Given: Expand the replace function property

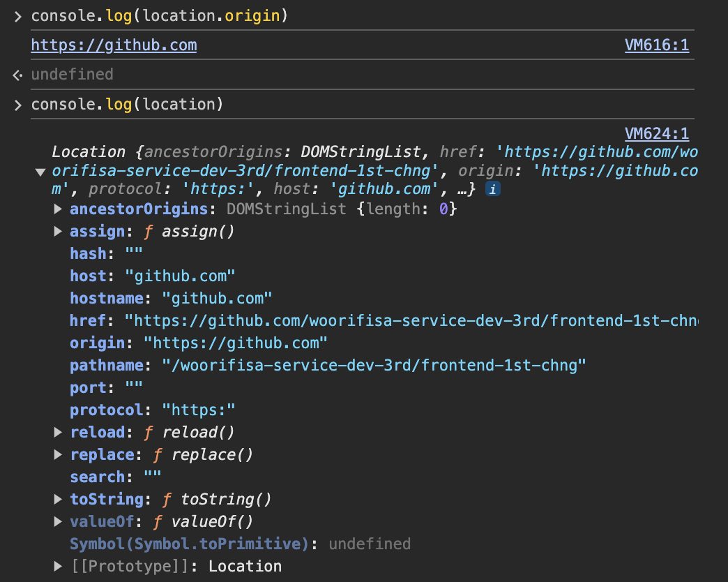Looking at the screenshot, I should point(58,455).
